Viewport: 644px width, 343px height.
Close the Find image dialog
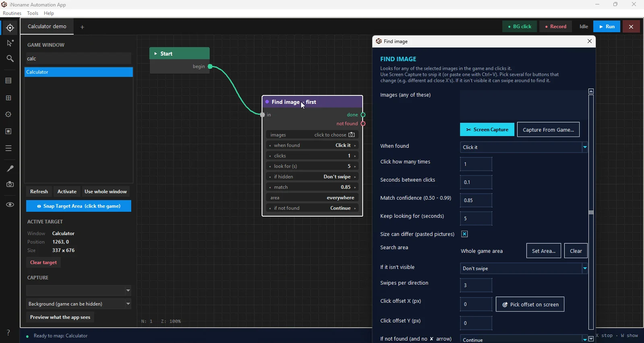(590, 41)
